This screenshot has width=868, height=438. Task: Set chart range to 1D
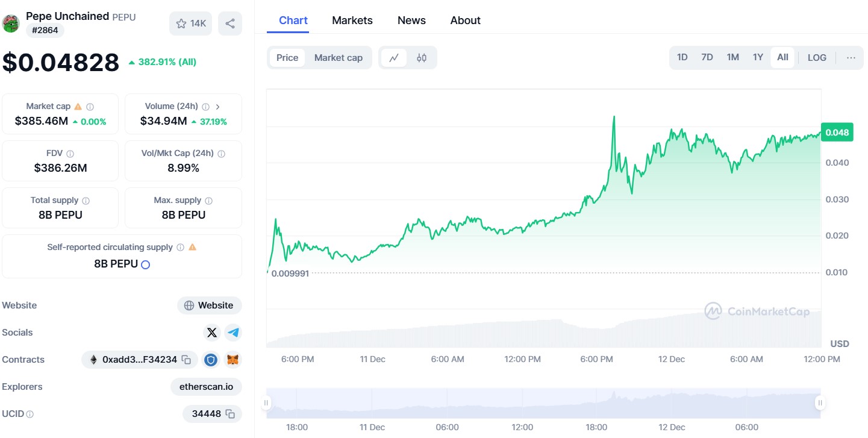682,58
